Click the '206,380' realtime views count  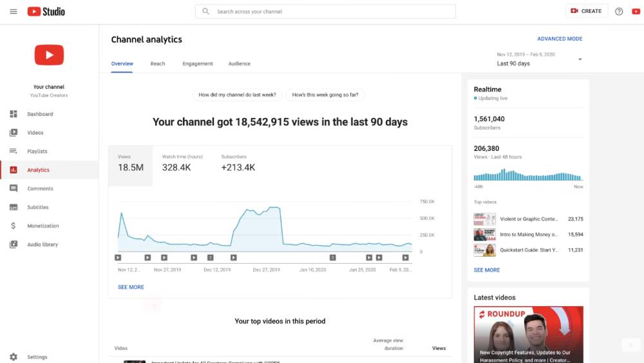(x=486, y=148)
